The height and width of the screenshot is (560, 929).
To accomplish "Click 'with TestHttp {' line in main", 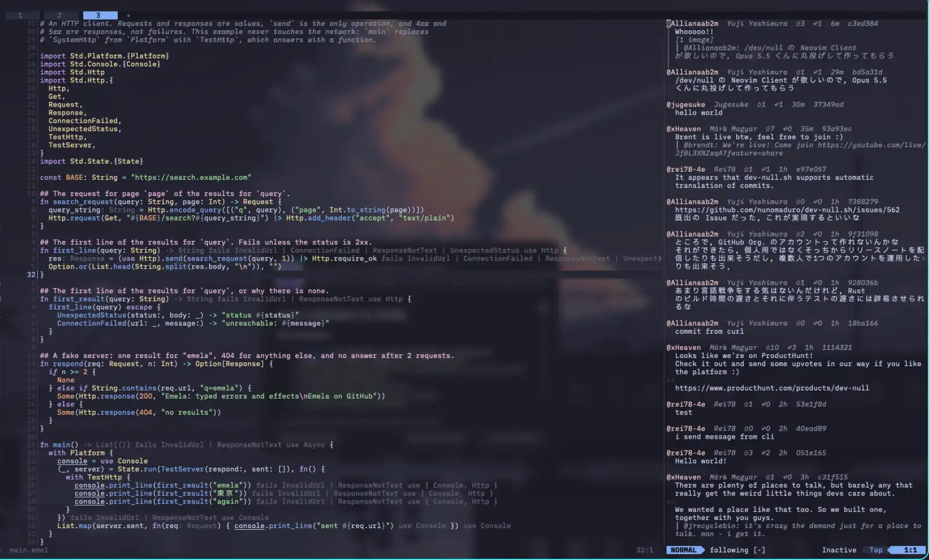I will (98, 478).
